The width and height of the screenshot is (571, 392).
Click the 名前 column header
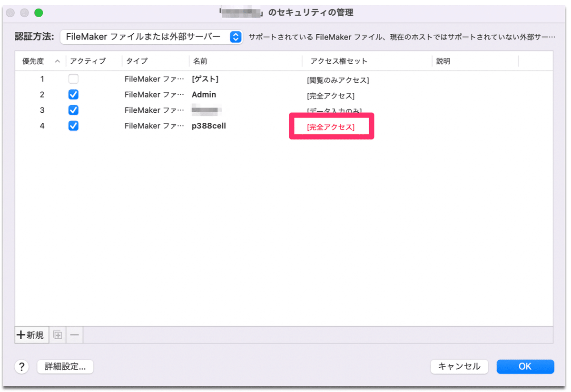click(x=201, y=61)
